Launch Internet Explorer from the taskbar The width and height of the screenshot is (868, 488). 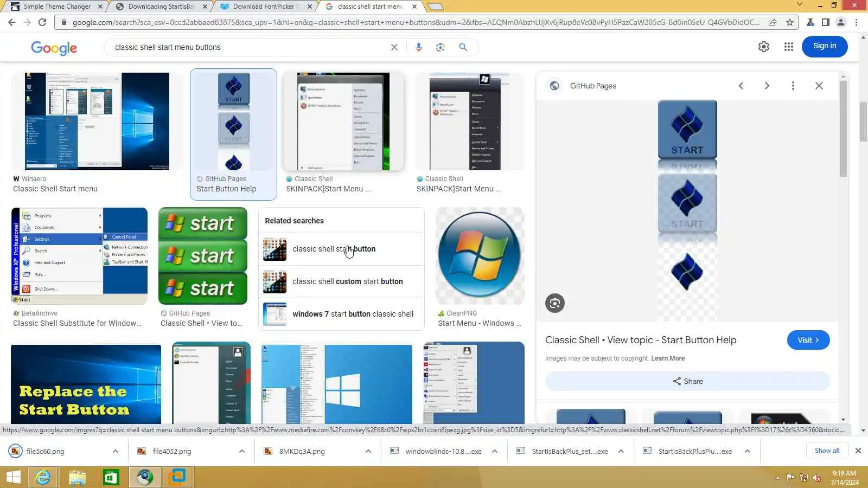coord(42,477)
